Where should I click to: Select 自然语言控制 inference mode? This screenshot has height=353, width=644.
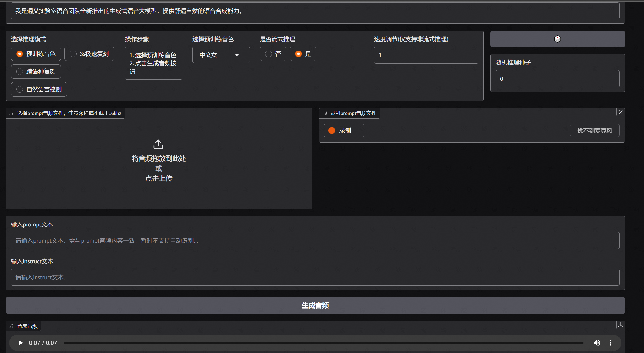point(39,89)
